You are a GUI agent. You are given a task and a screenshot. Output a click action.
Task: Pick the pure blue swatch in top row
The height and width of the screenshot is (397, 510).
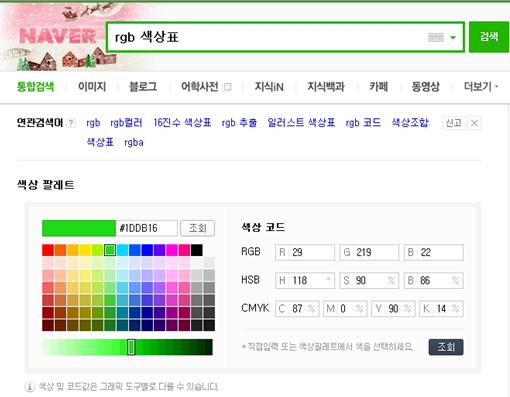click(x=147, y=250)
